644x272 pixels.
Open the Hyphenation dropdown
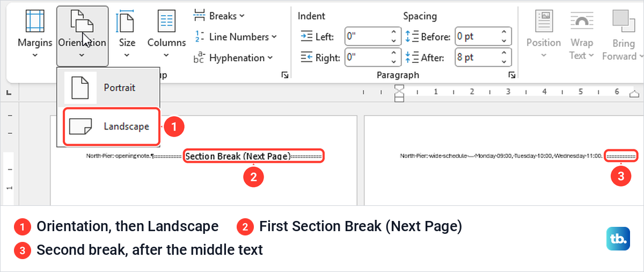coord(233,58)
